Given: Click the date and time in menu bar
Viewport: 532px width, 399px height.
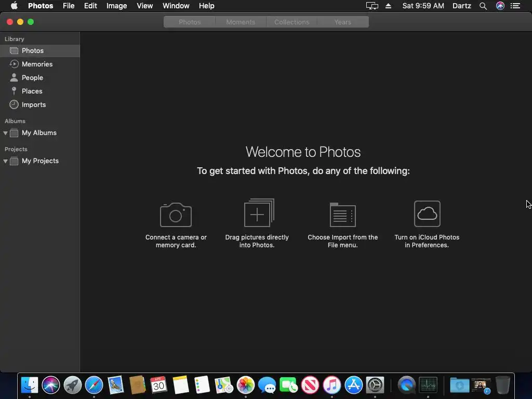Looking at the screenshot, I should (423, 6).
